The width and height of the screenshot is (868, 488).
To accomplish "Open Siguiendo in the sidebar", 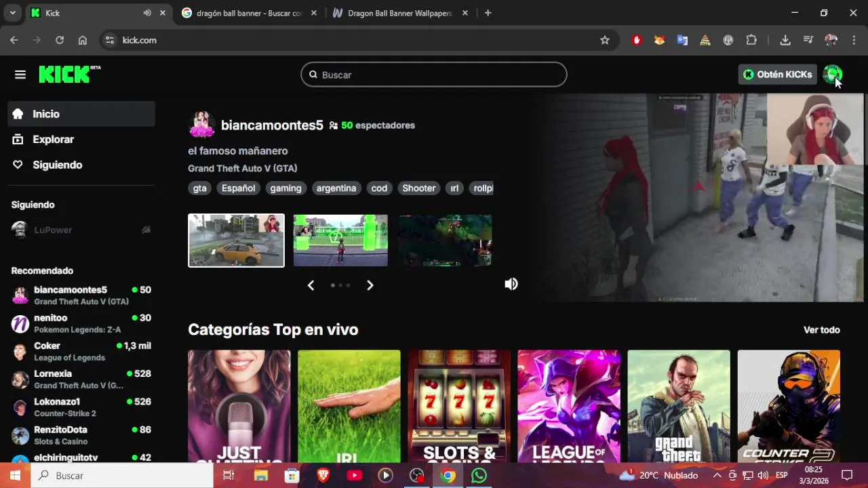I will pyautogui.click(x=81, y=165).
